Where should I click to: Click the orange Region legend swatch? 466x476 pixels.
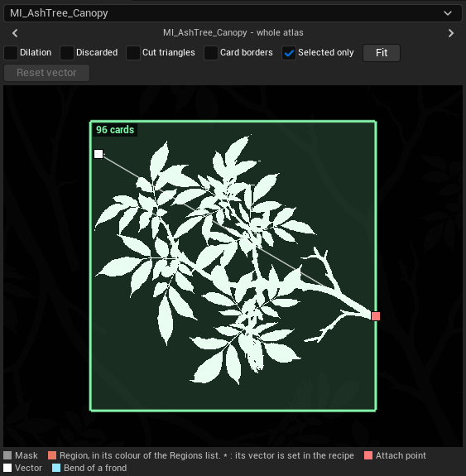[x=52, y=455]
